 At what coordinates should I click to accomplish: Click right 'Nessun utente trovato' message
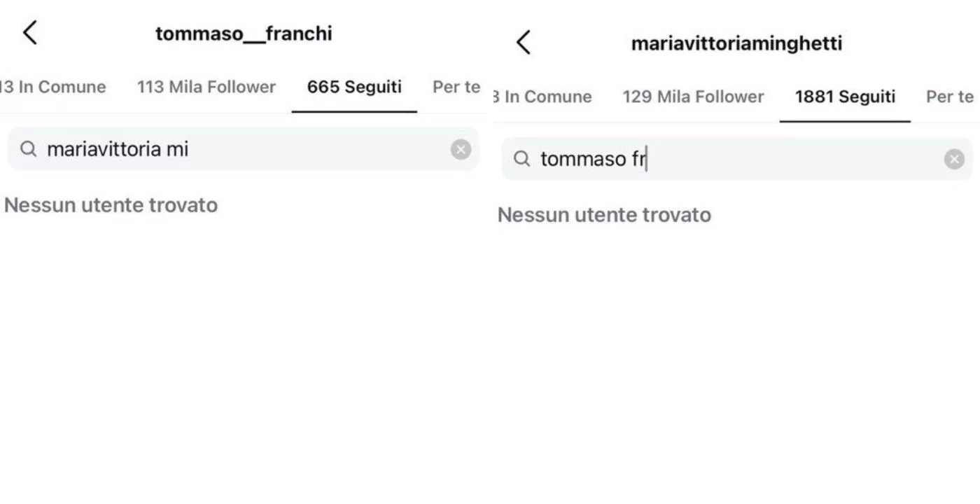tap(604, 215)
